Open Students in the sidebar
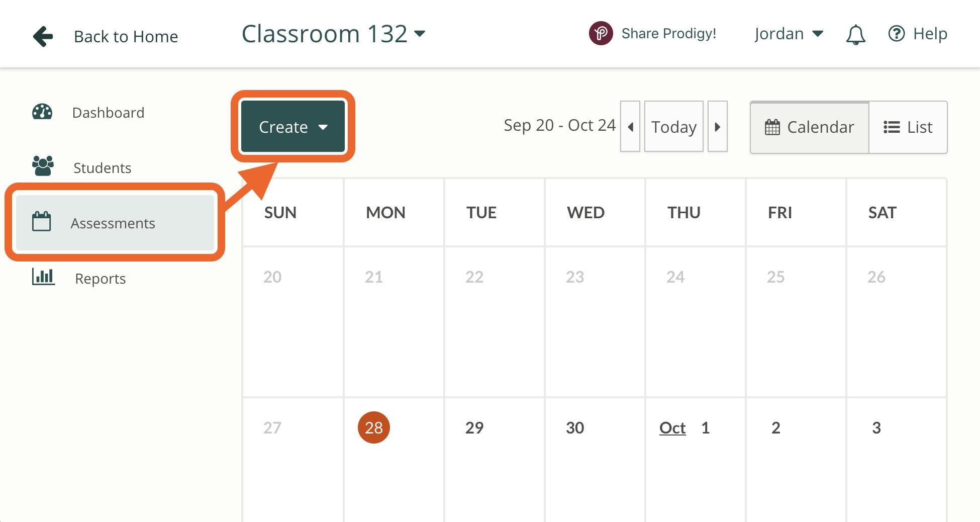 pyautogui.click(x=102, y=168)
